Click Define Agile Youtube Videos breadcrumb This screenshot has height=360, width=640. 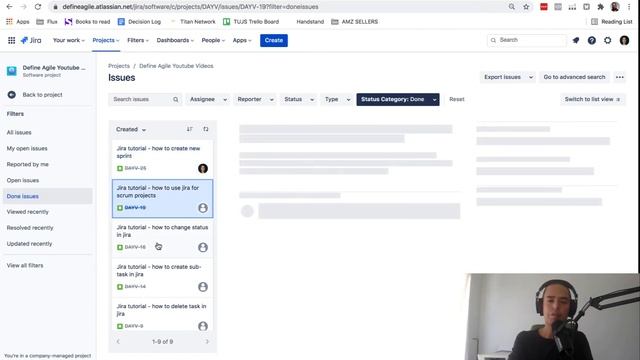pos(176,66)
